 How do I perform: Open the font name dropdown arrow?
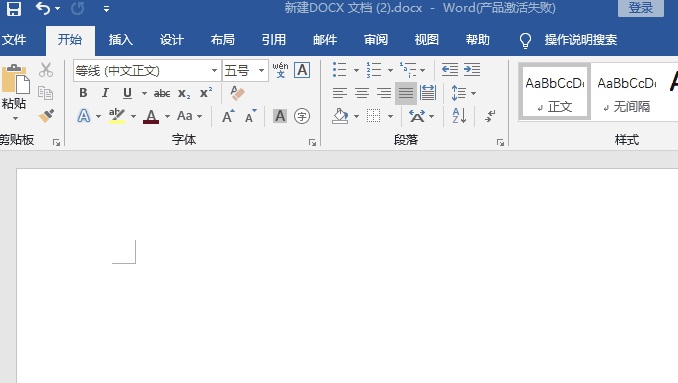214,70
